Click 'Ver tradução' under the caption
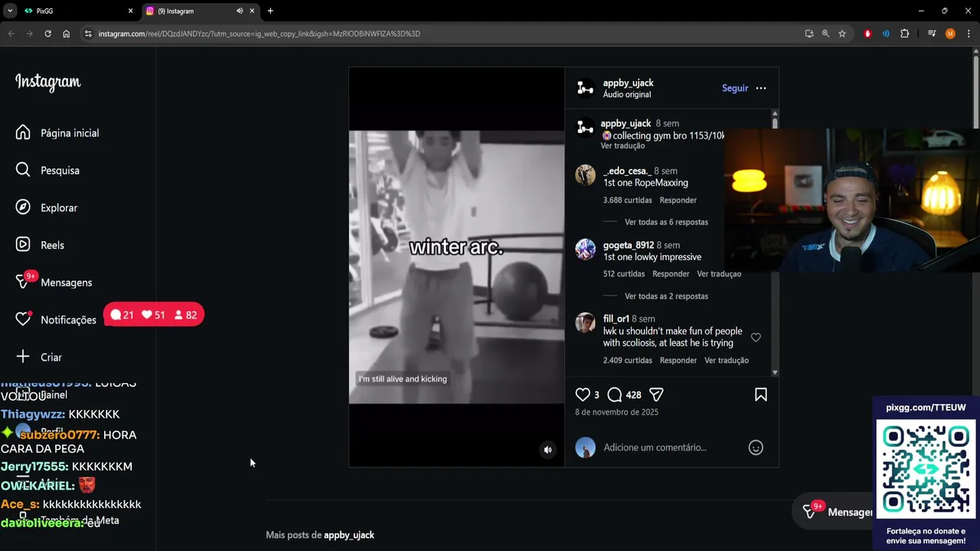 (622, 145)
